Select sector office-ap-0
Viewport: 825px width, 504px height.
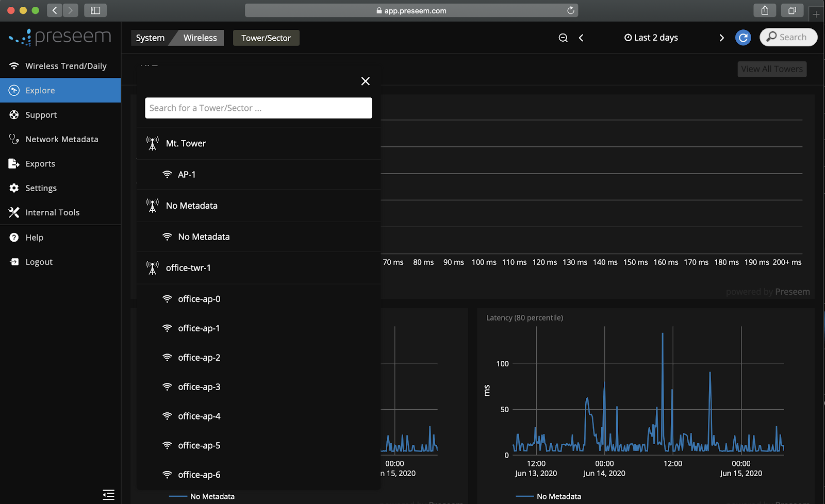259,299
